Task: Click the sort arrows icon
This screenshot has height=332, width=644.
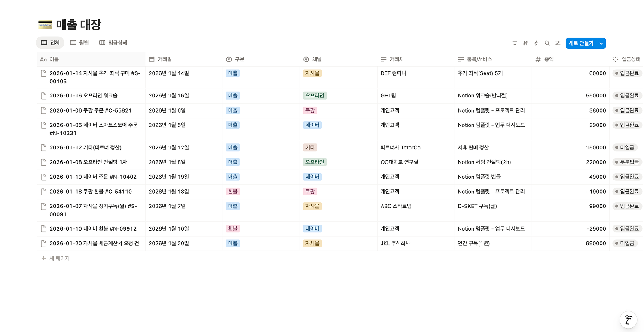Action: pos(525,43)
